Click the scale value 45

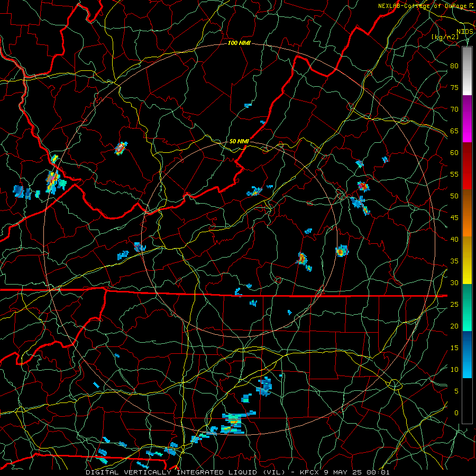454,218
